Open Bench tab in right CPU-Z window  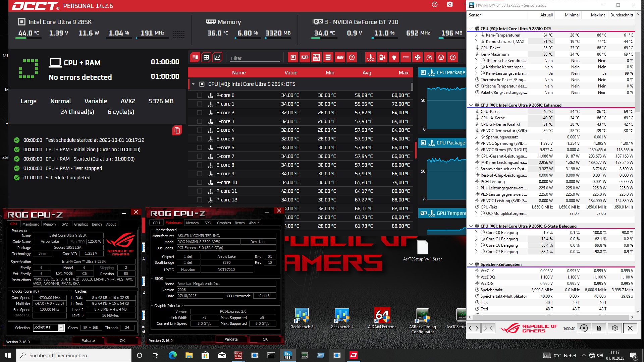point(239,223)
